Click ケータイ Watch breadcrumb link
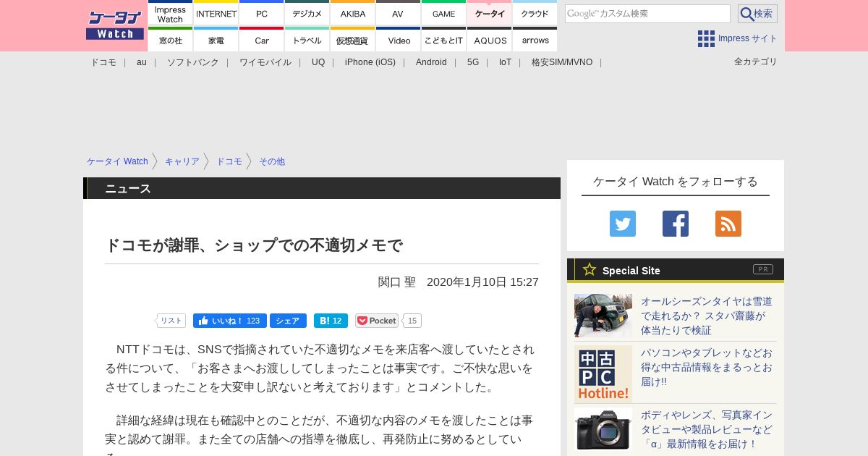The height and width of the screenshot is (456, 868). click(117, 161)
